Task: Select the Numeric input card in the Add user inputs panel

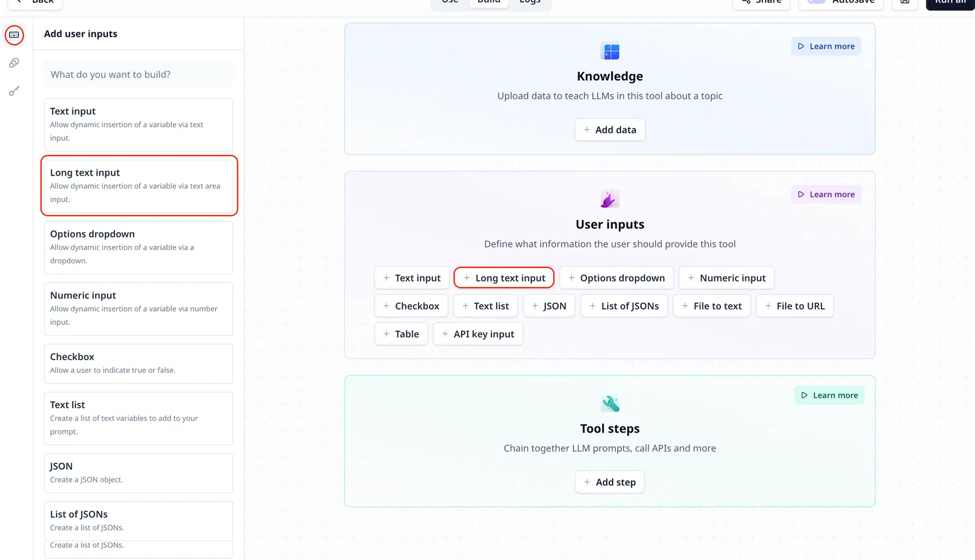Action: [x=138, y=309]
